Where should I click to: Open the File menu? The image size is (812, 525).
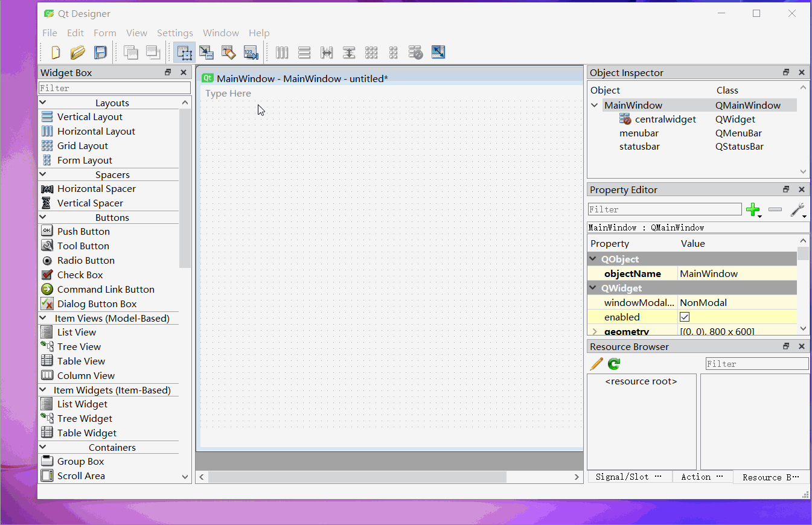tap(50, 33)
